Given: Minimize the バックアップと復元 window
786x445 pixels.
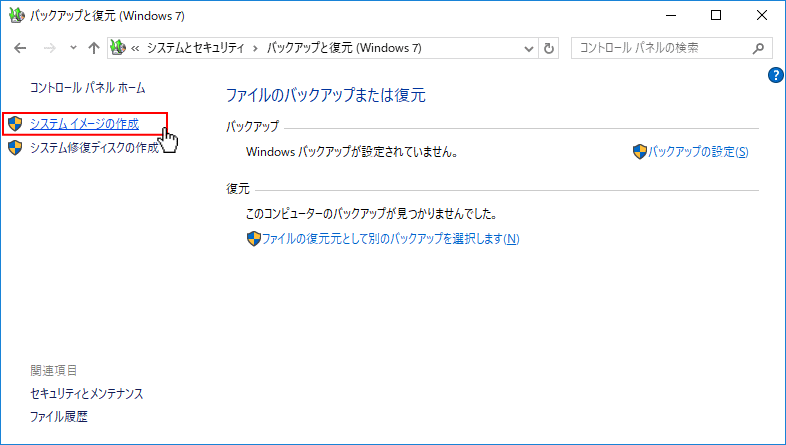Looking at the screenshot, I should pyautogui.click(x=671, y=16).
